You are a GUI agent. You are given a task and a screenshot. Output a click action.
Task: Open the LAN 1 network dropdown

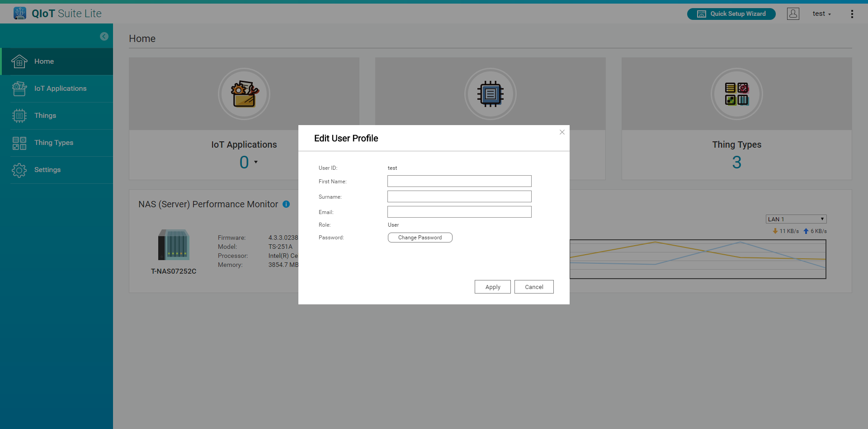tap(796, 219)
